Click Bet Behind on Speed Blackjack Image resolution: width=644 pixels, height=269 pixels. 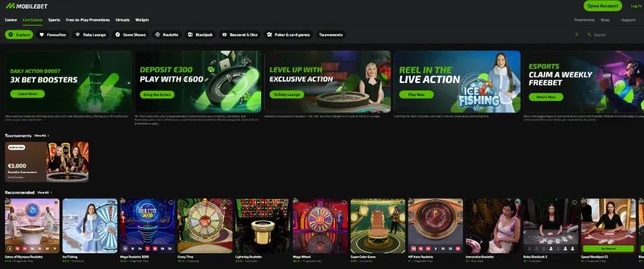point(608,248)
